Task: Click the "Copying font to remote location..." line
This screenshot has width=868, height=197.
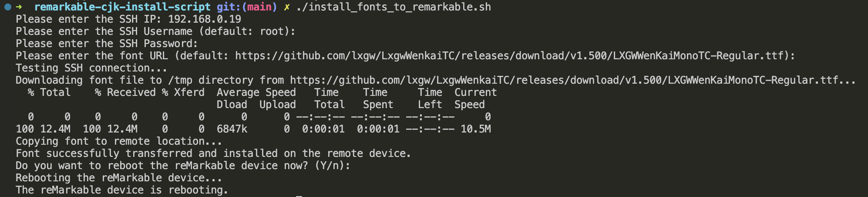Action: 118,141
